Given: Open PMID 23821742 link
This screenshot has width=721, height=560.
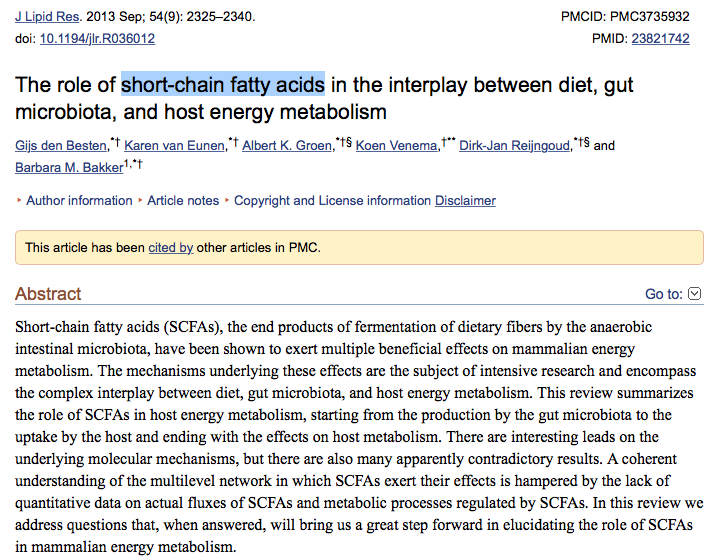Looking at the screenshot, I should pyautogui.click(x=660, y=38).
